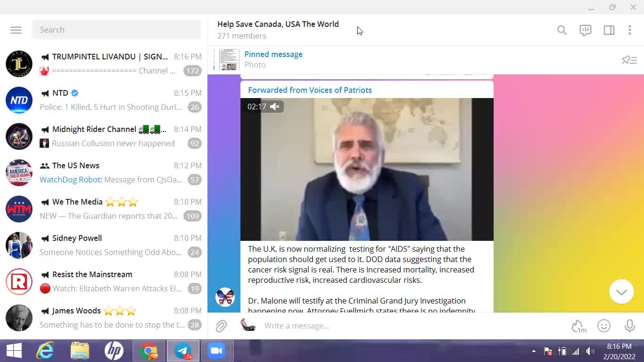Click the pinned message photo thumbnail
This screenshot has height=362, width=644.
pyautogui.click(x=229, y=59)
